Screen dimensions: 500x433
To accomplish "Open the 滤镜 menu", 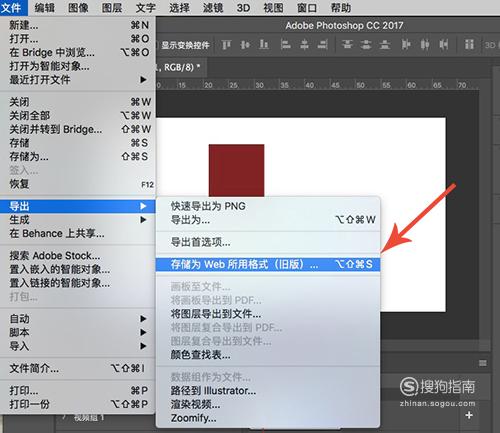I will pyautogui.click(x=213, y=8).
